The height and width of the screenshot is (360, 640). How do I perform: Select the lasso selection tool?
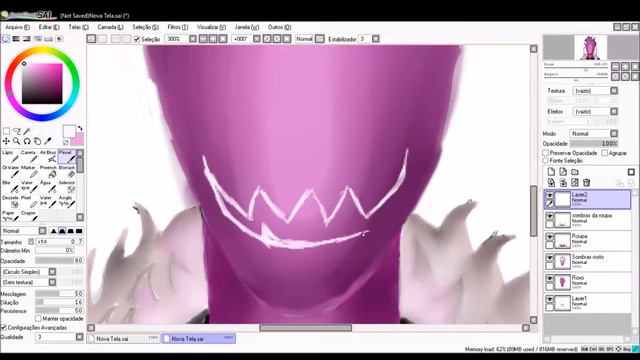[17, 131]
